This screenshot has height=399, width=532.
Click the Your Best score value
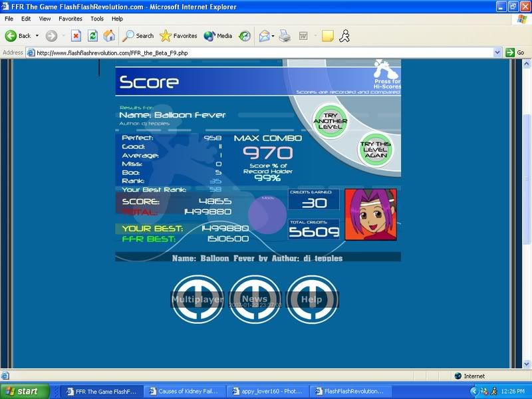tap(225, 228)
